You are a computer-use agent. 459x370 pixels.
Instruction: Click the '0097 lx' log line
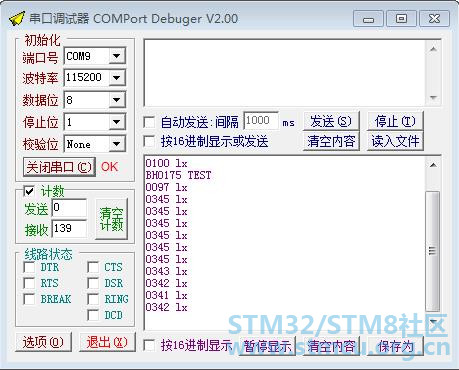tap(166, 187)
